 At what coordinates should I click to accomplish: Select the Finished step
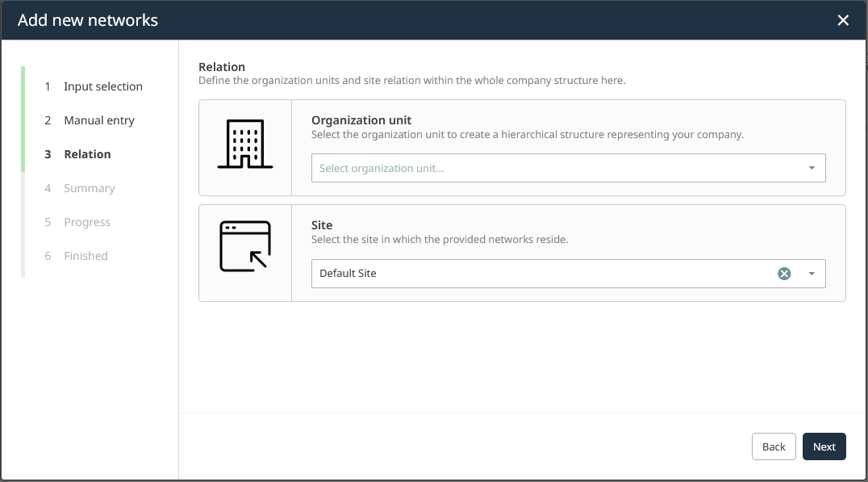click(86, 256)
